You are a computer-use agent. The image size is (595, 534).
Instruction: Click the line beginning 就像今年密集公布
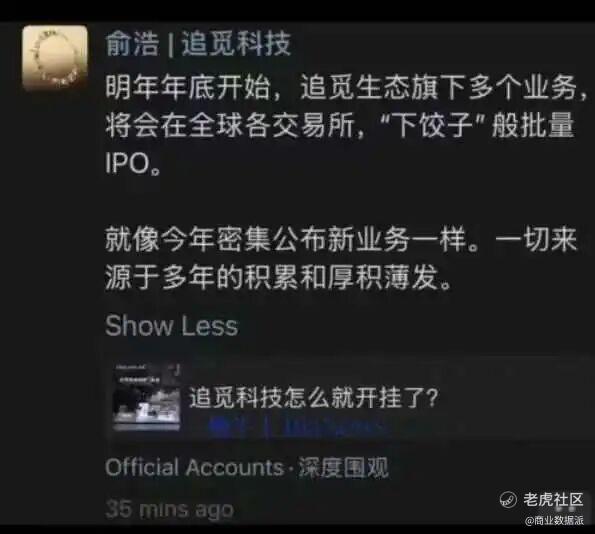click(341, 240)
